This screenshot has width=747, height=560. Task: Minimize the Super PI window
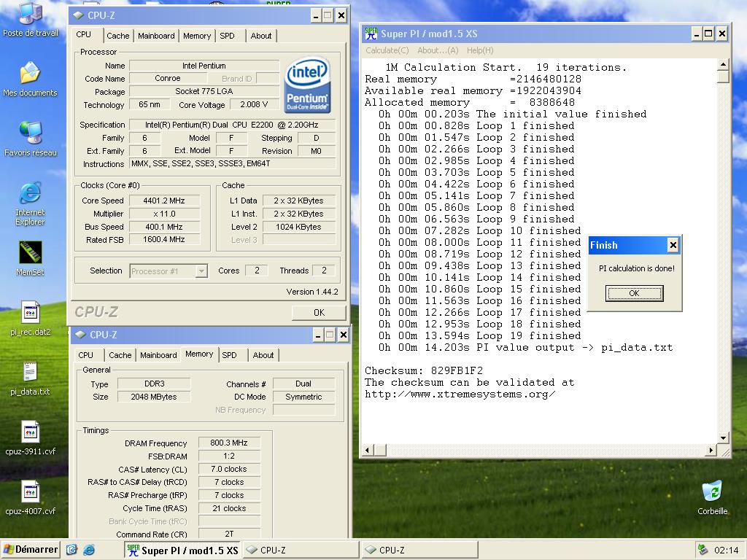pos(697,34)
